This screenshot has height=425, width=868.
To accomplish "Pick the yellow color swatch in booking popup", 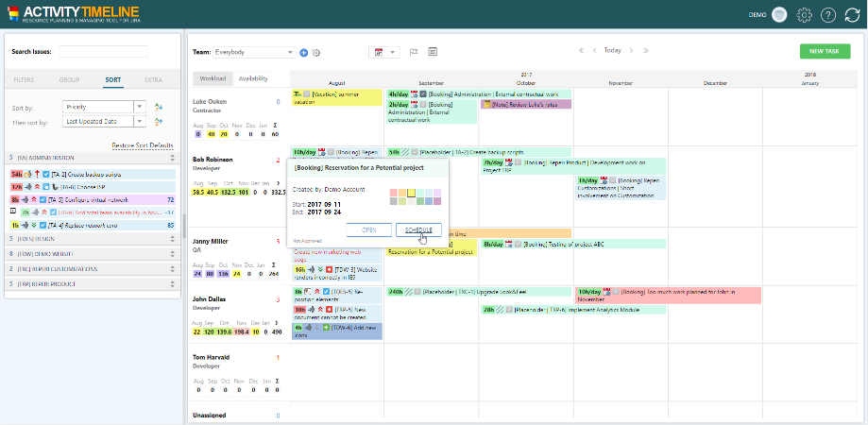I will tap(411, 192).
